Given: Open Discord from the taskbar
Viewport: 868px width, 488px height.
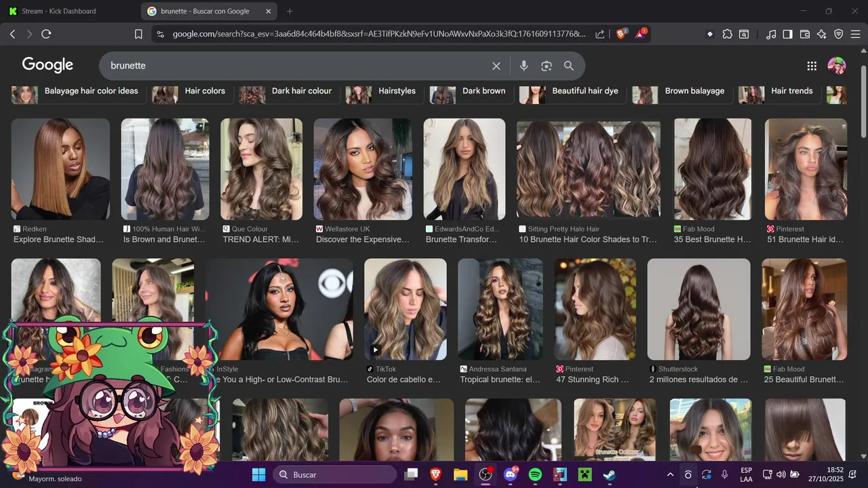Looking at the screenshot, I should point(511,474).
